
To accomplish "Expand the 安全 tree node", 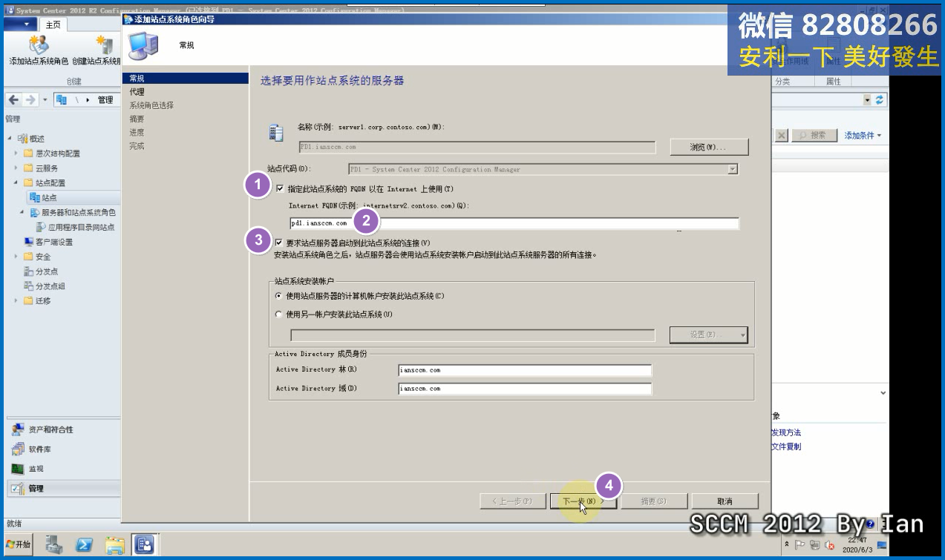I will coord(16,257).
